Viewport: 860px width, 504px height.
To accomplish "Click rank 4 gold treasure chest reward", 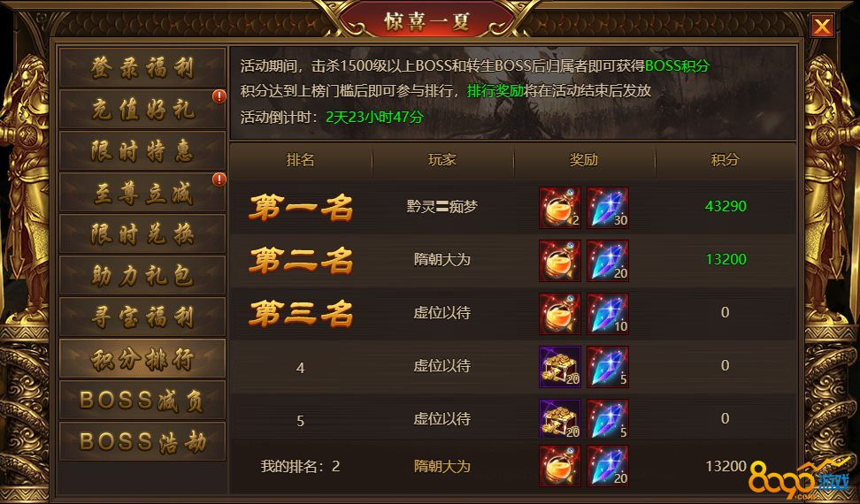I will (560, 367).
